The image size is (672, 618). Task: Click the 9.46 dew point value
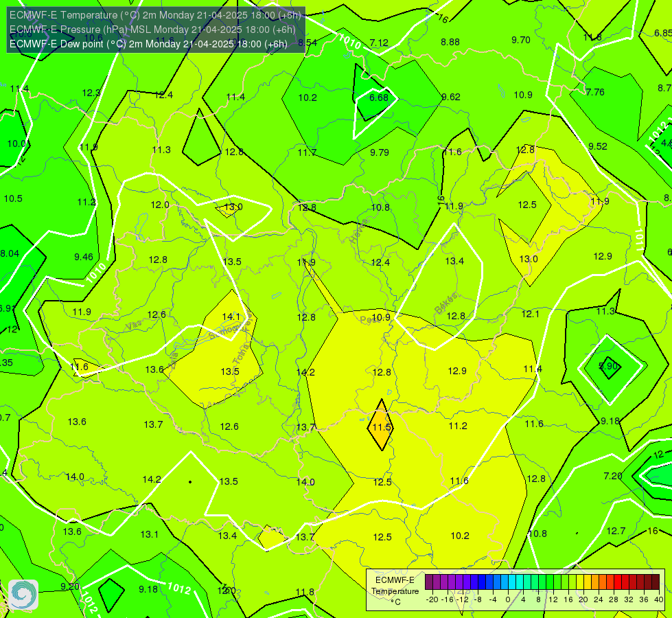tap(84, 257)
